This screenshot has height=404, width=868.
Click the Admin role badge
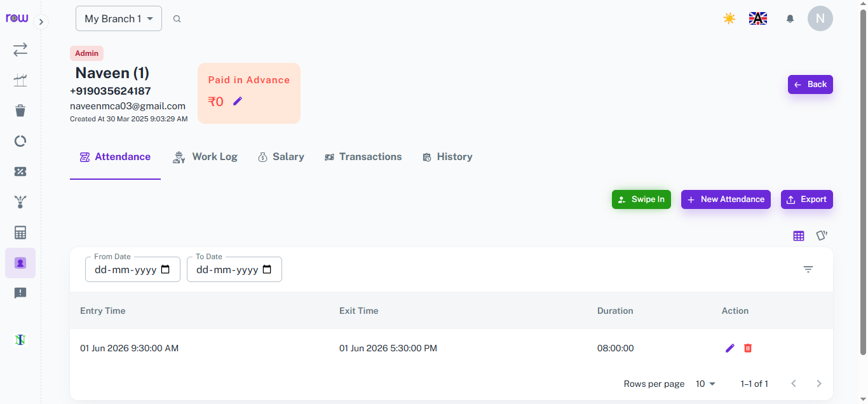pyautogui.click(x=86, y=53)
